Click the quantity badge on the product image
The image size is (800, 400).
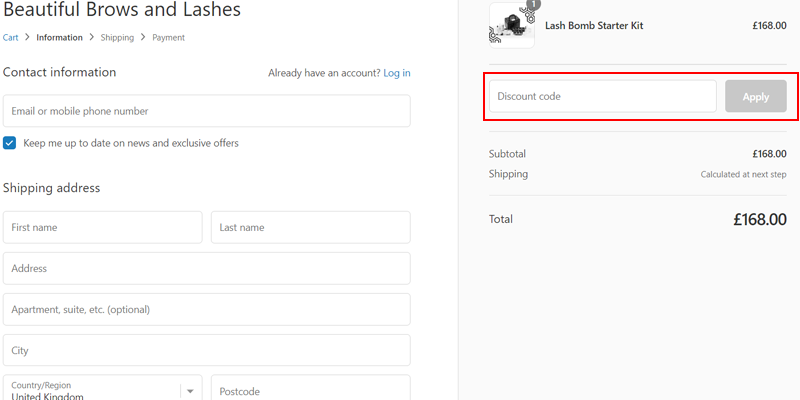pos(533,4)
